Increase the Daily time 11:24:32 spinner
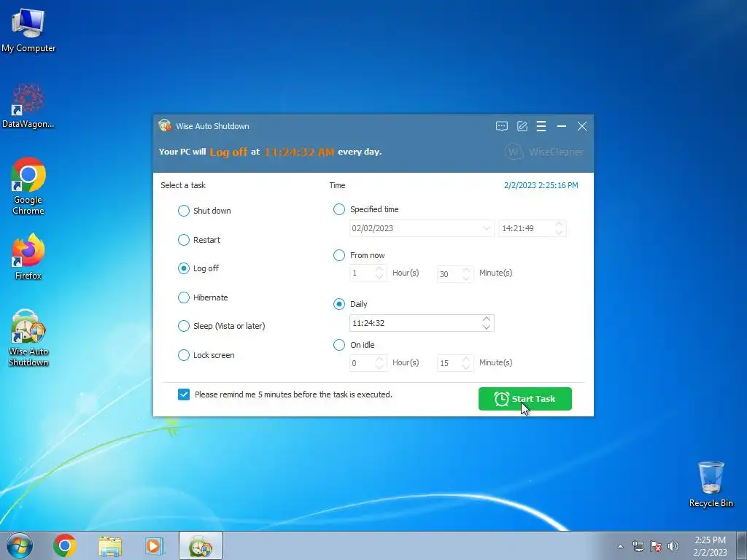Viewport: 747px width, 560px height. [x=487, y=319]
